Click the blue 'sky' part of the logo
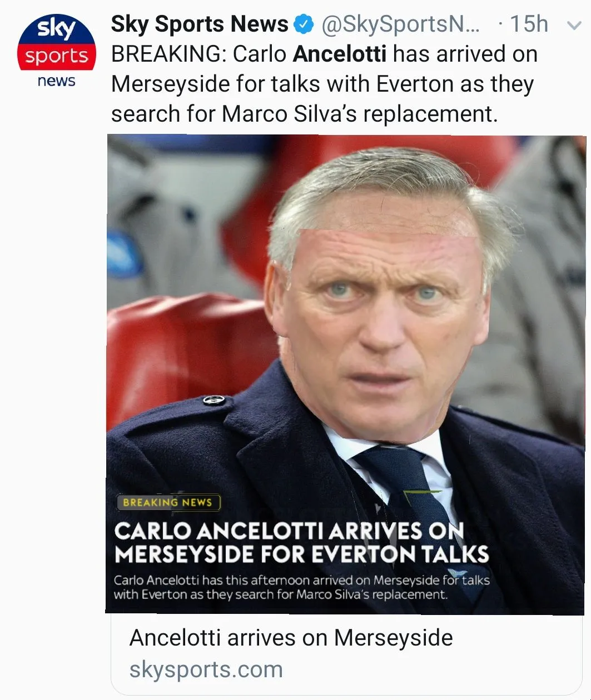 (57, 28)
